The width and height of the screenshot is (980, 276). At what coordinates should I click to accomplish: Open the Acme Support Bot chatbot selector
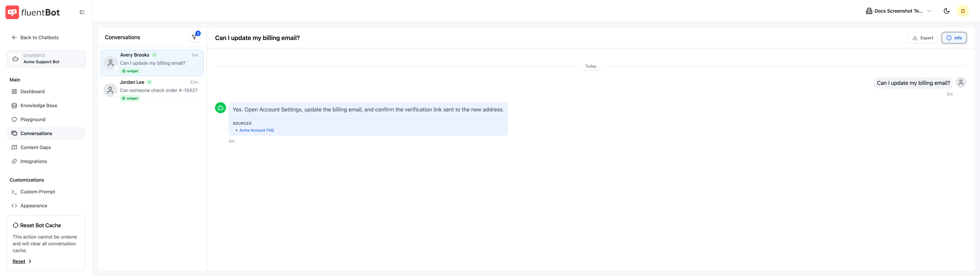[x=46, y=59]
